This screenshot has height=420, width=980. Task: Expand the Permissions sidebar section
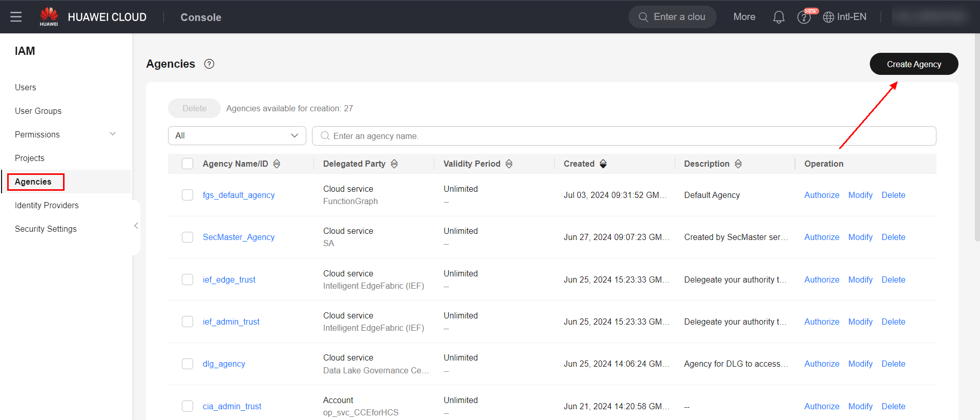point(113,134)
